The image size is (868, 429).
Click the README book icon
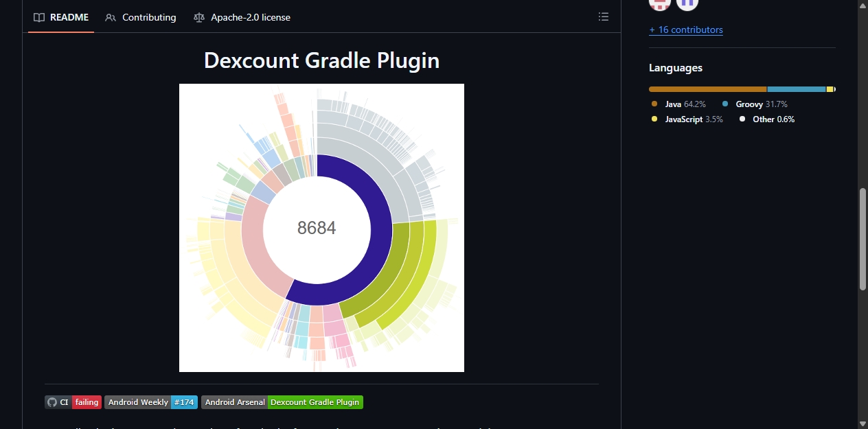(39, 17)
